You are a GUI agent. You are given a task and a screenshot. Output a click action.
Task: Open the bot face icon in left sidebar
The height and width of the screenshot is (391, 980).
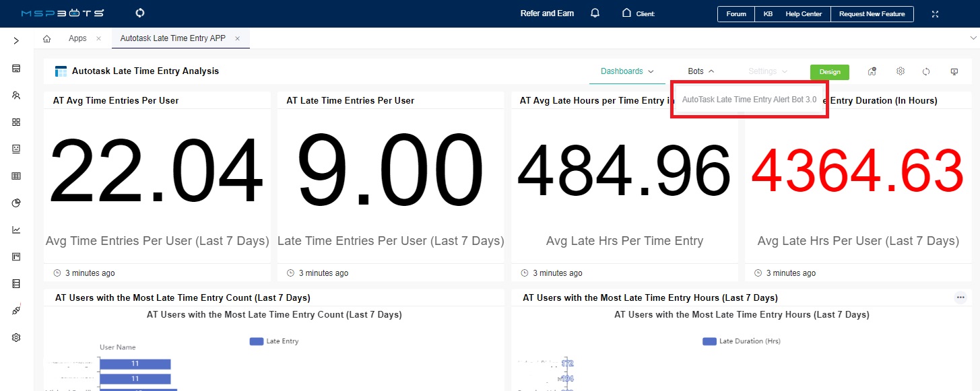[x=16, y=149]
